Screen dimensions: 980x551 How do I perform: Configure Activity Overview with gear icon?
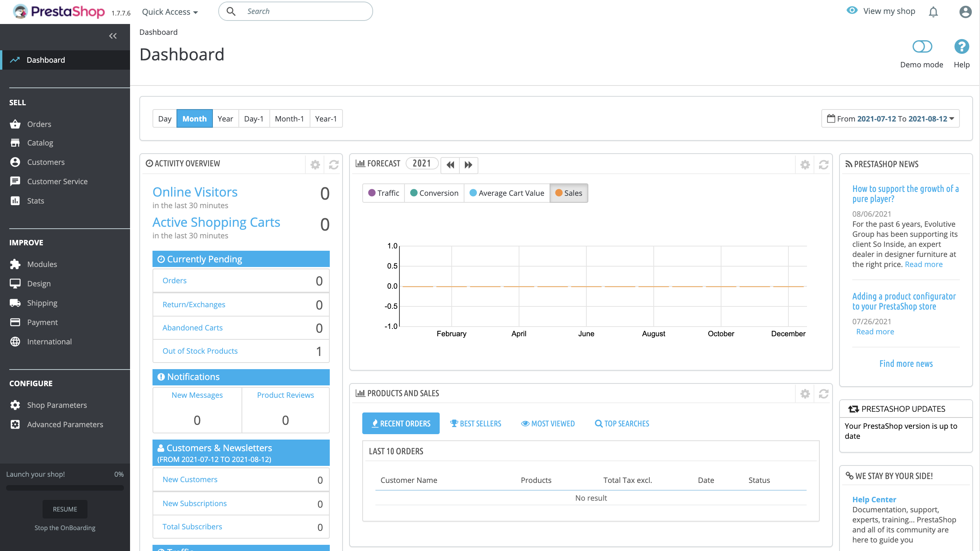pos(315,164)
